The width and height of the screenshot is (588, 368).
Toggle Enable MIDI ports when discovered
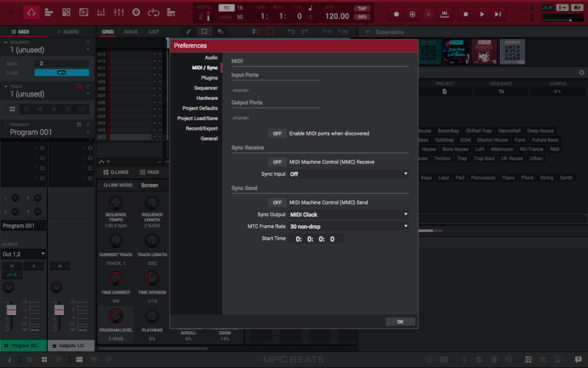click(277, 133)
